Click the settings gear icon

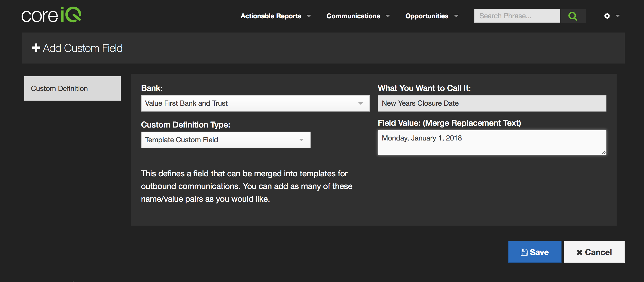click(x=607, y=16)
